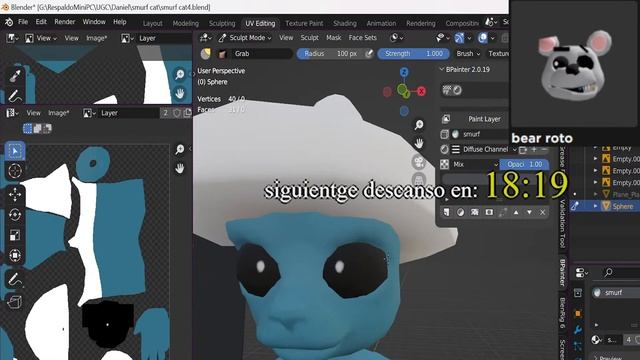Click the zoom magnifier in the UV editor
640x360 pixels.
[x=180, y=149]
